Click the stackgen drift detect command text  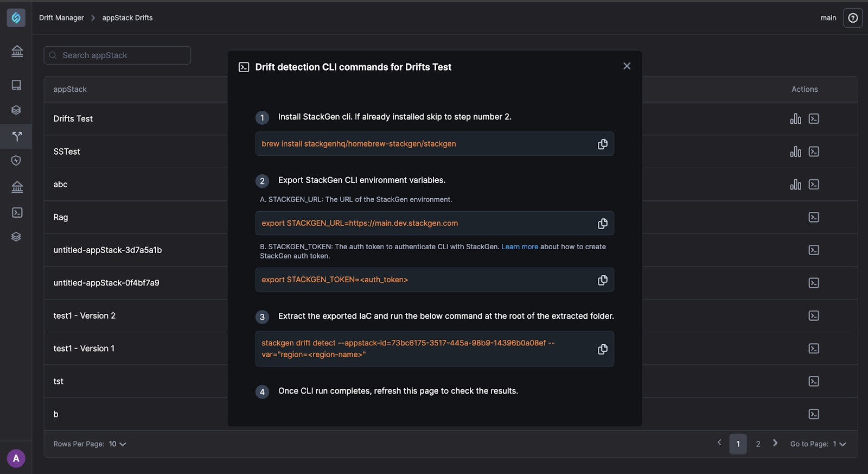pos(408,349)
